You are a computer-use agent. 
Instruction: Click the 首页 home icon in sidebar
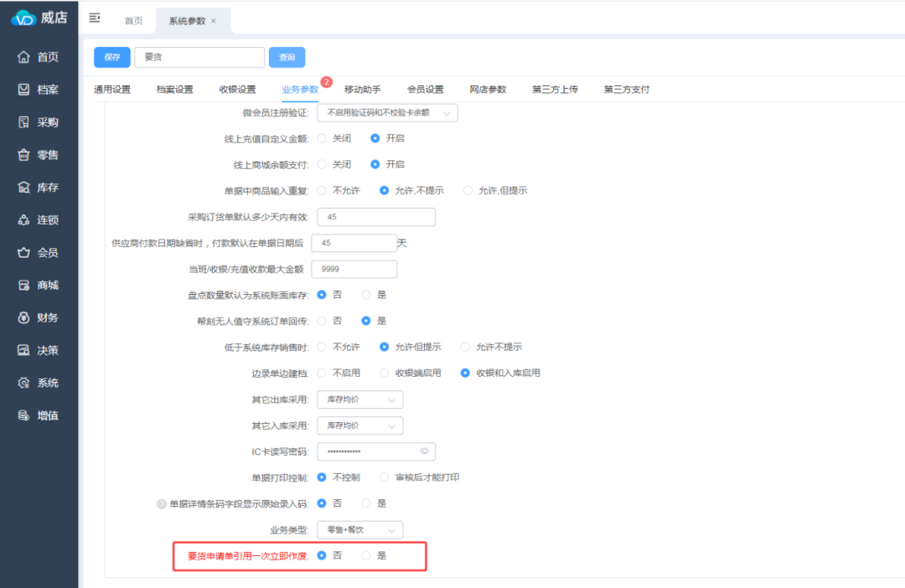24,57
